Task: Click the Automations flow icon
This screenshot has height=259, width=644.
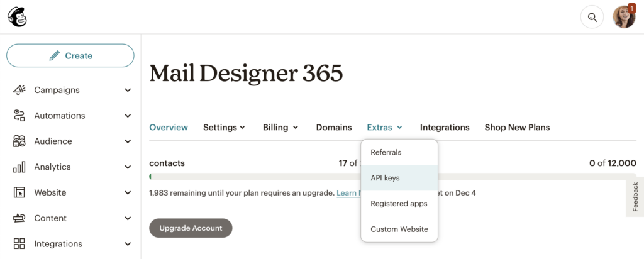Action: point(19,115)
